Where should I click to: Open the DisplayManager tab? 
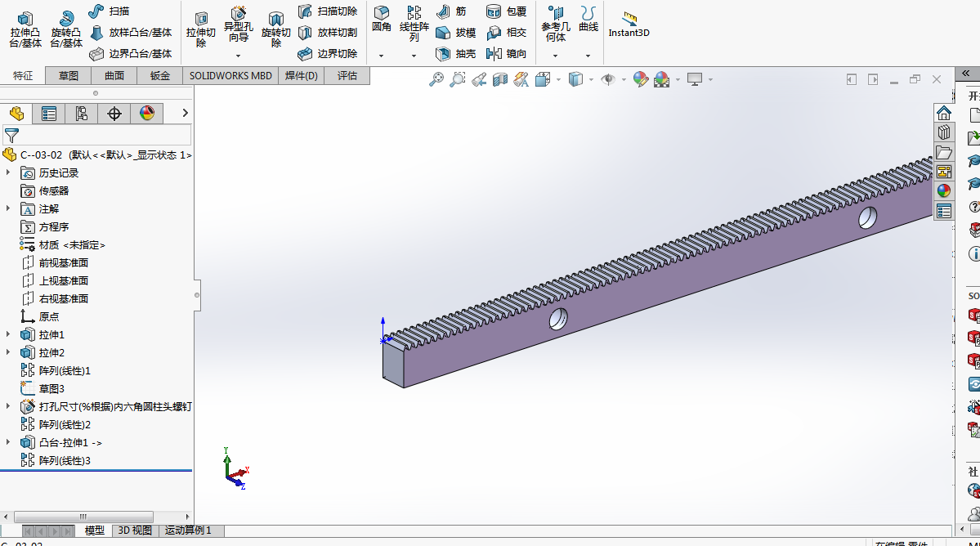[147, 113]
